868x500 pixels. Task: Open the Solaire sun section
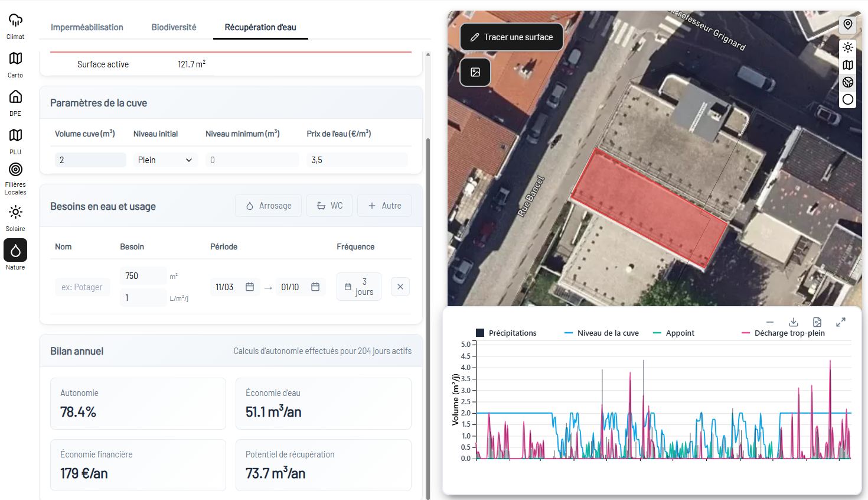coord(15,218)
